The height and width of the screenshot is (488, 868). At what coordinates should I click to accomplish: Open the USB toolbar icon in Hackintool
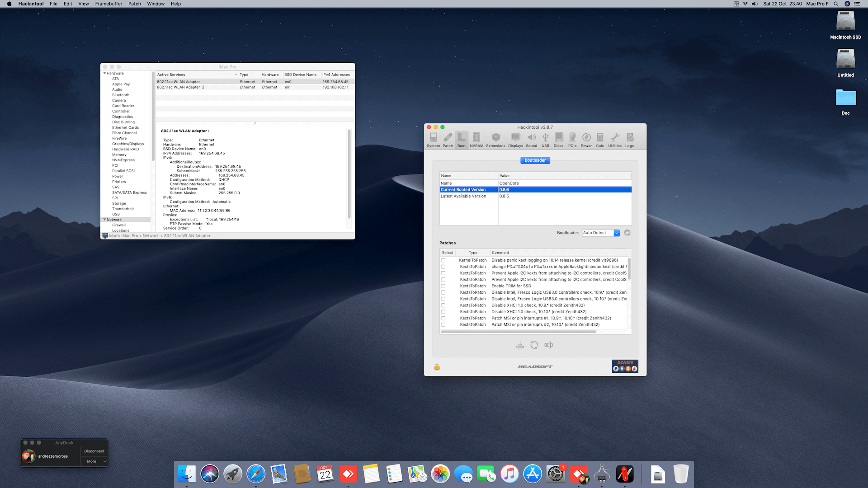pos(546,140)
